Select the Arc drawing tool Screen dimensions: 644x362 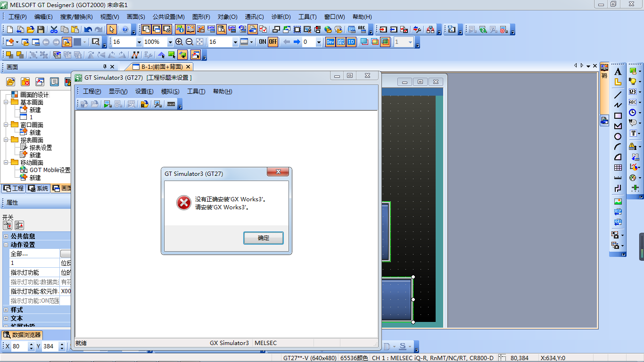pos(618,147)
